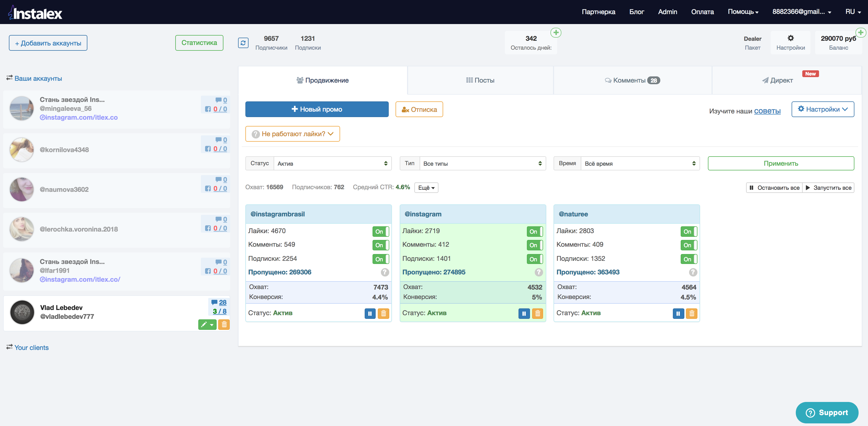Click the Ещё dropdown on statistics bar
Image resolution: width=868 pixels, height=426 pixels.
tap(426, 187)
